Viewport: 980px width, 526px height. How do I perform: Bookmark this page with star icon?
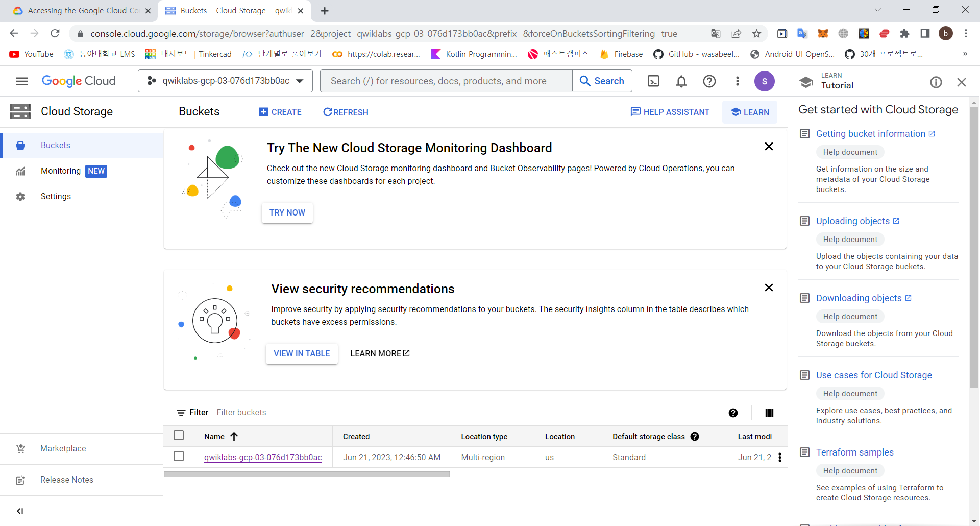click(x=756, y=34)
